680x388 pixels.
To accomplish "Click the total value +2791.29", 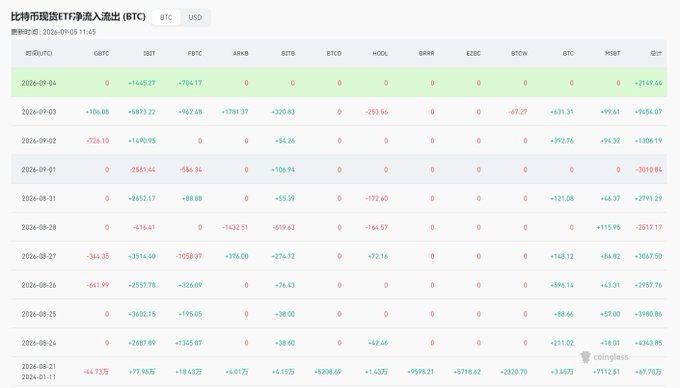I will coord(648,199).
